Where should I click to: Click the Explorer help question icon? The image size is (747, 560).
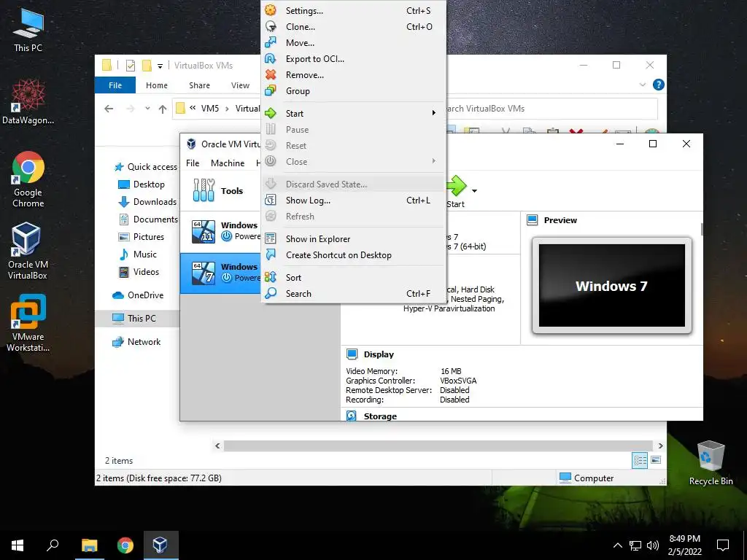click(x=659, y=85)
